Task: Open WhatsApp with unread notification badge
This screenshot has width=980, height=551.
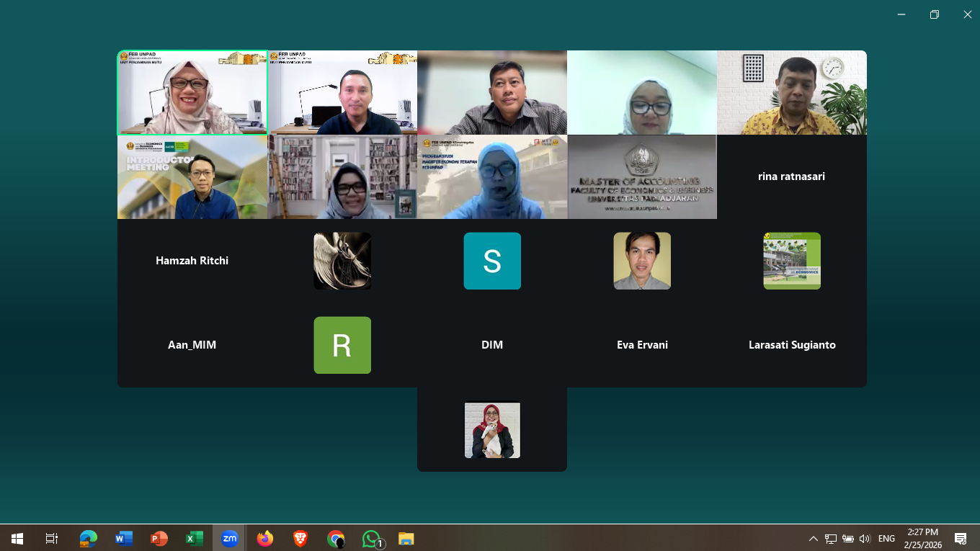Action: 371,538
